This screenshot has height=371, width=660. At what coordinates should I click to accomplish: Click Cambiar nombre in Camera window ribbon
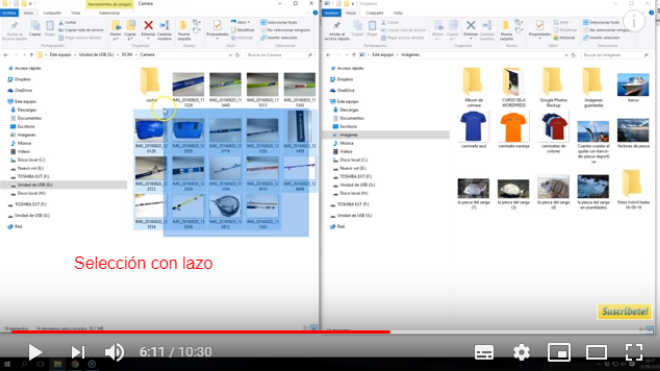pos(165,29)
